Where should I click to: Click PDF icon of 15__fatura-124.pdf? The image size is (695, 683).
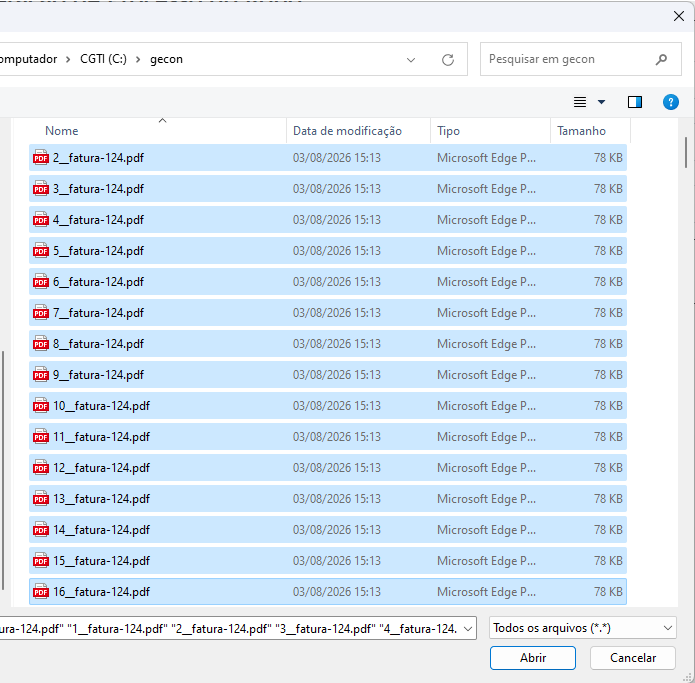click(x=41, y=561)
